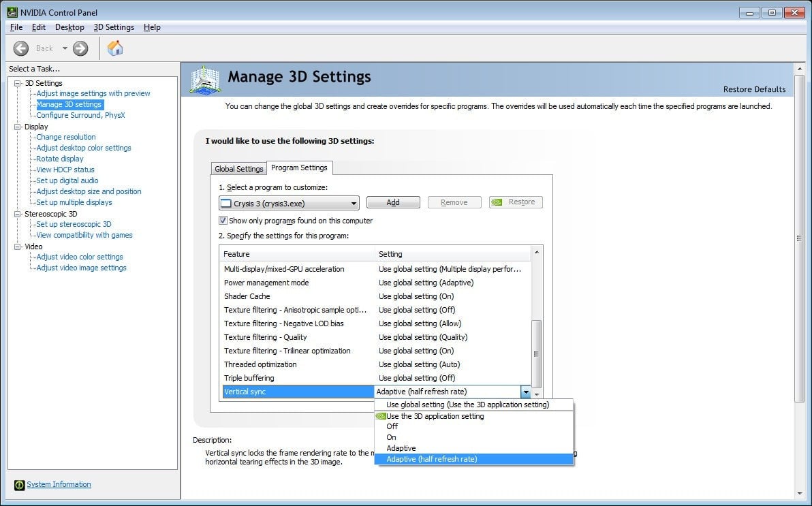
Task: Click the Forward arrow toolbar icon
Action: click(80, 48)
